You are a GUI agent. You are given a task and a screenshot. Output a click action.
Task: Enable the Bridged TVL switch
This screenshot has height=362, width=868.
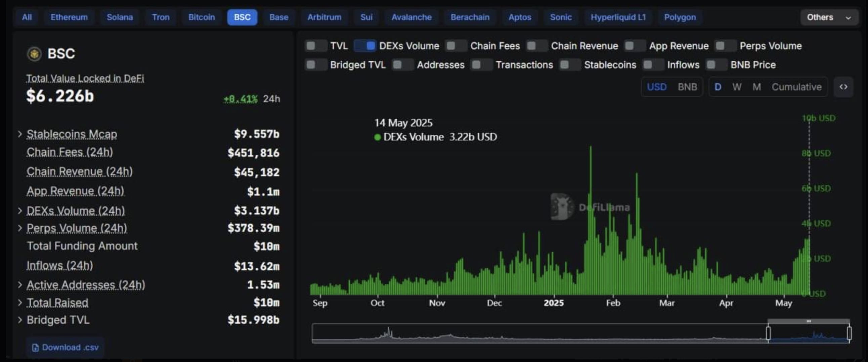tap(316, 65)
